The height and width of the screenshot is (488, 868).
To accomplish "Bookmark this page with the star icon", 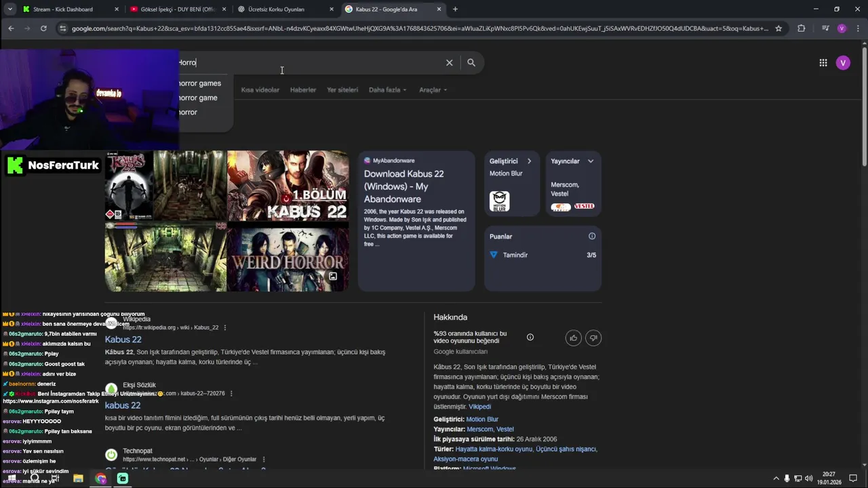I will click(x=778, y=28).
